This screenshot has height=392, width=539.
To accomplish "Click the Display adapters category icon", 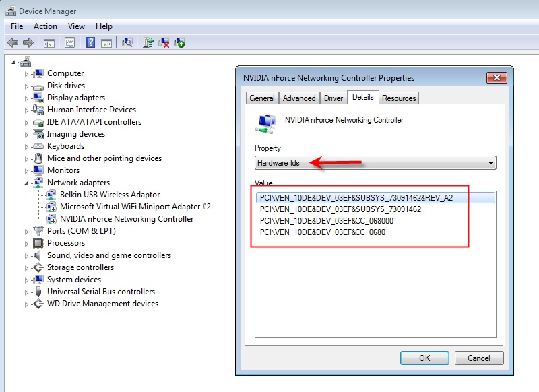I will [x=38, y=98].
